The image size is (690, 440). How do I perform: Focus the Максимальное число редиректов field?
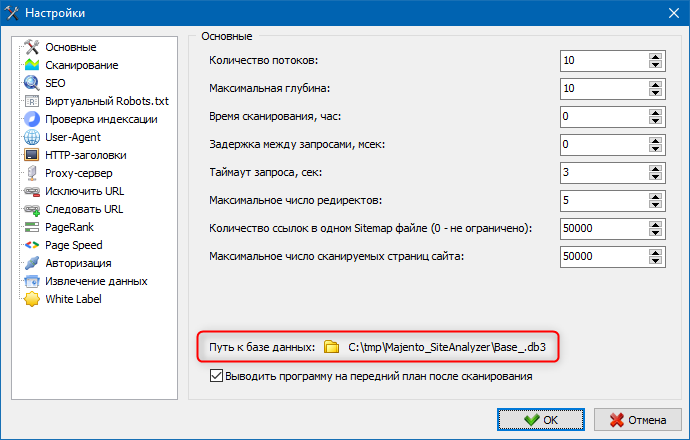(x=604, y=201)
